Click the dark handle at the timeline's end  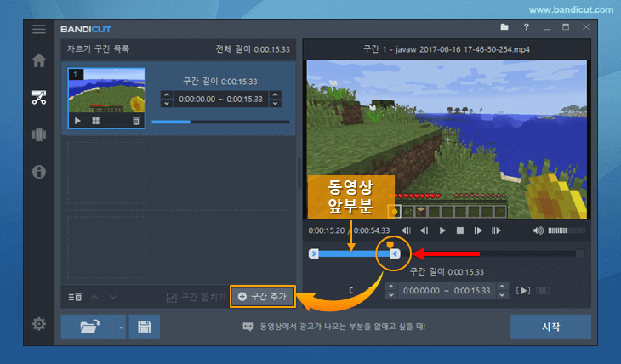tap(579, 253)
